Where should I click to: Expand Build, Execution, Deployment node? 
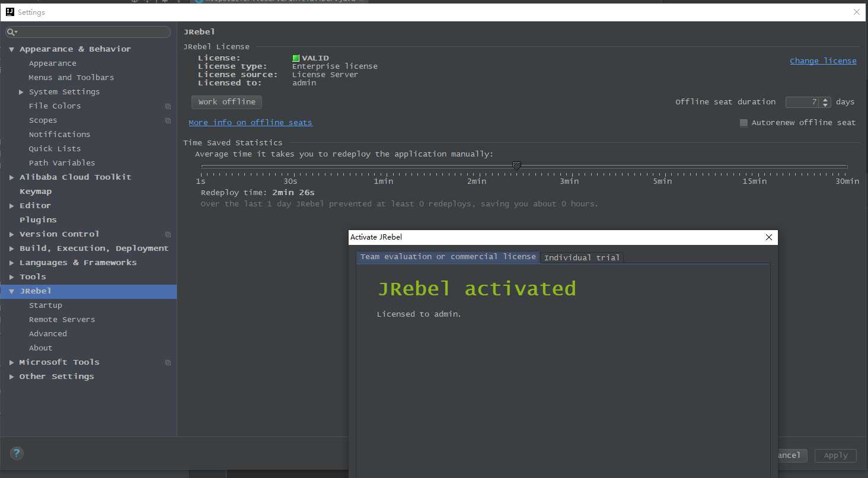[11, 248]
